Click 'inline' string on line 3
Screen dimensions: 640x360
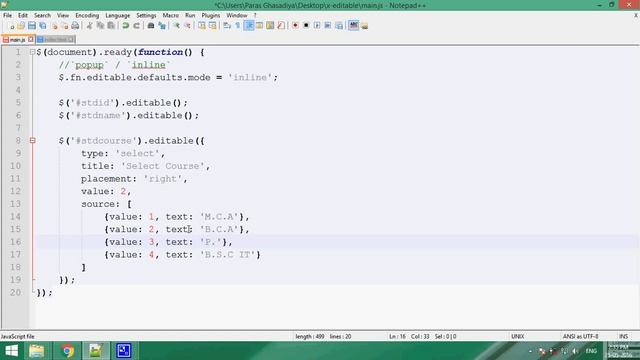(x=250, y=77)
